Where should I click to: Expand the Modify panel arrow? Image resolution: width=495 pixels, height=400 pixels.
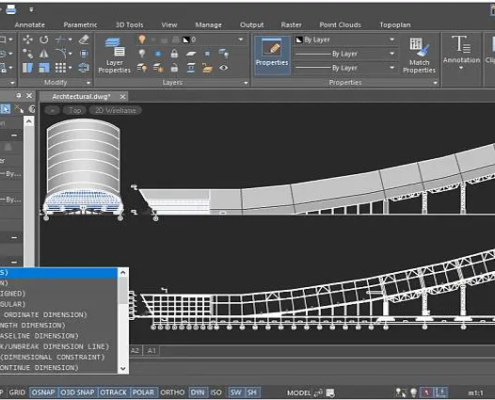click(88, 82)
